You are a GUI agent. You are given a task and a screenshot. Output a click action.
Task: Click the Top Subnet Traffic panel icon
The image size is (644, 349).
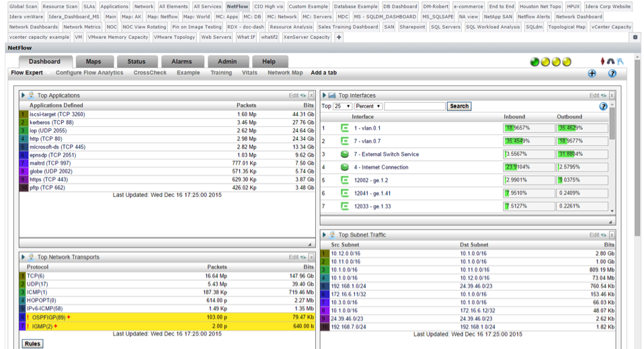(x=332, y=235)
